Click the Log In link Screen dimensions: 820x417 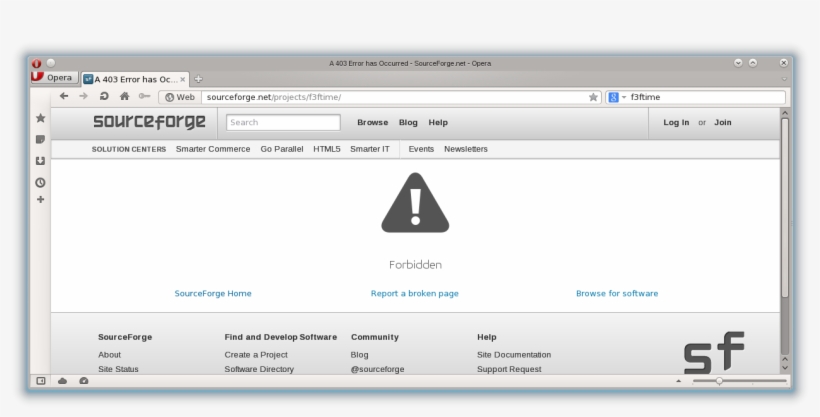coord(676,122)
